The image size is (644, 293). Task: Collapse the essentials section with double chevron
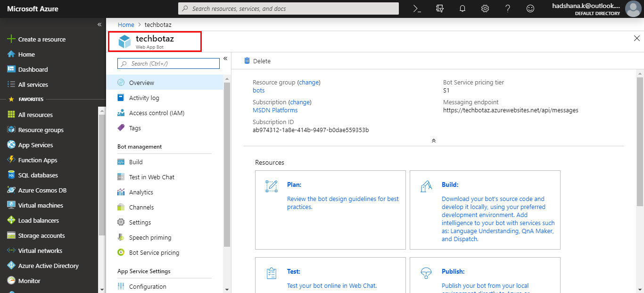tap(434, 141)
